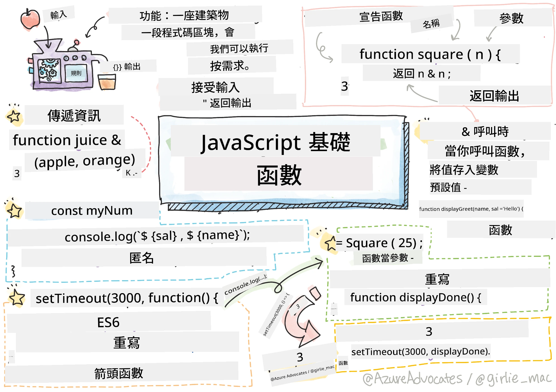This screenshot has height=392, width=556.
Task: Click the rotated setTimeout(3000, () => { text
Action: (276, 314)
